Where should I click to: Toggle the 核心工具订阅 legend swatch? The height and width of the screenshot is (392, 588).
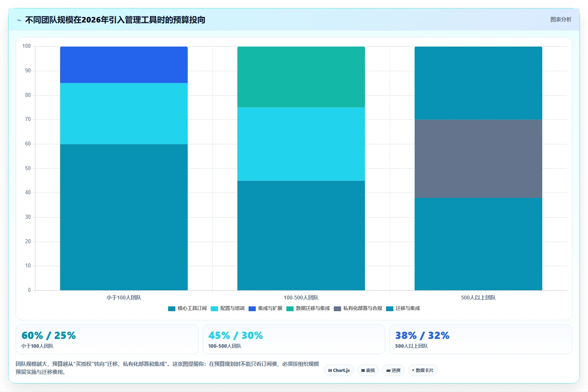pyautogui.click(x=172, y=309)
